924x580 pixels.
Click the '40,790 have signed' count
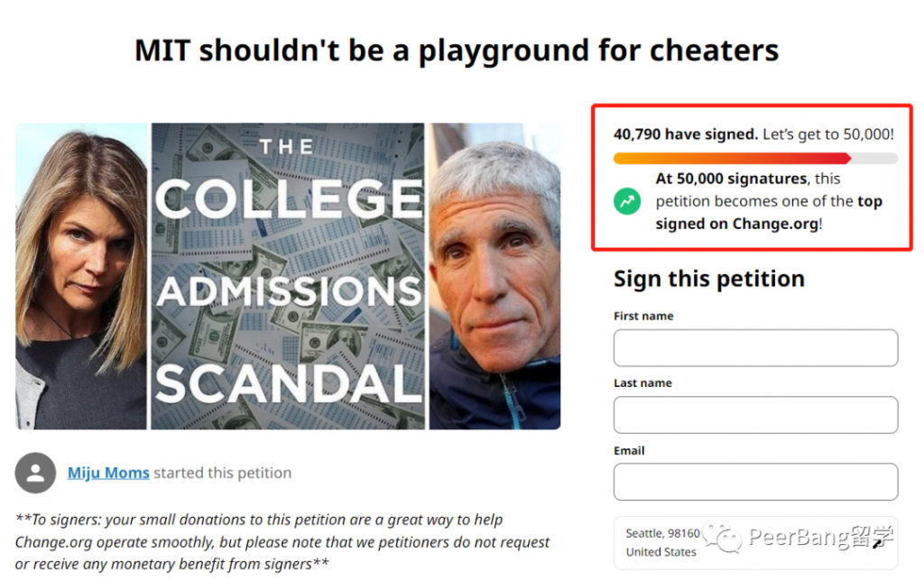[686, 134]
